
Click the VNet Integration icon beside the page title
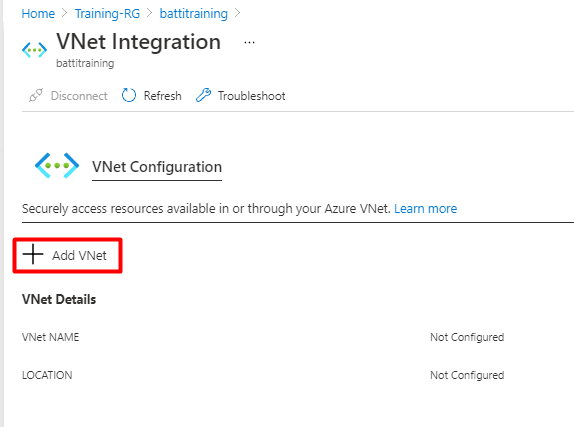[34, 50]
